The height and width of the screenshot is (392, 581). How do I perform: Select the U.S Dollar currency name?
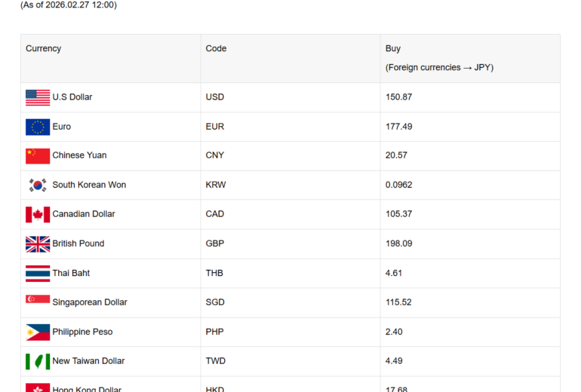click(72, 97)
